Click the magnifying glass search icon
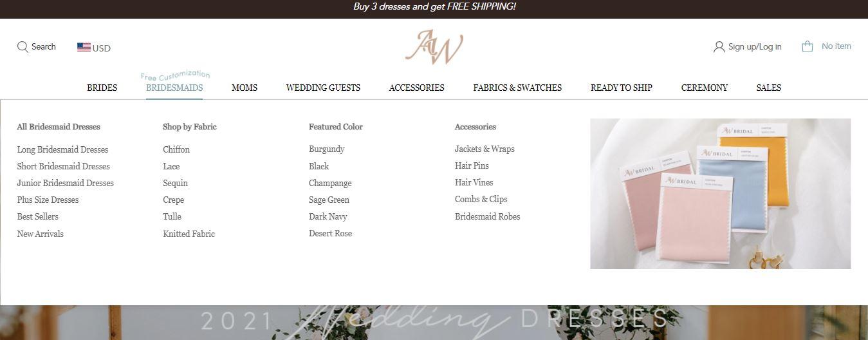 tap(23, 46)
